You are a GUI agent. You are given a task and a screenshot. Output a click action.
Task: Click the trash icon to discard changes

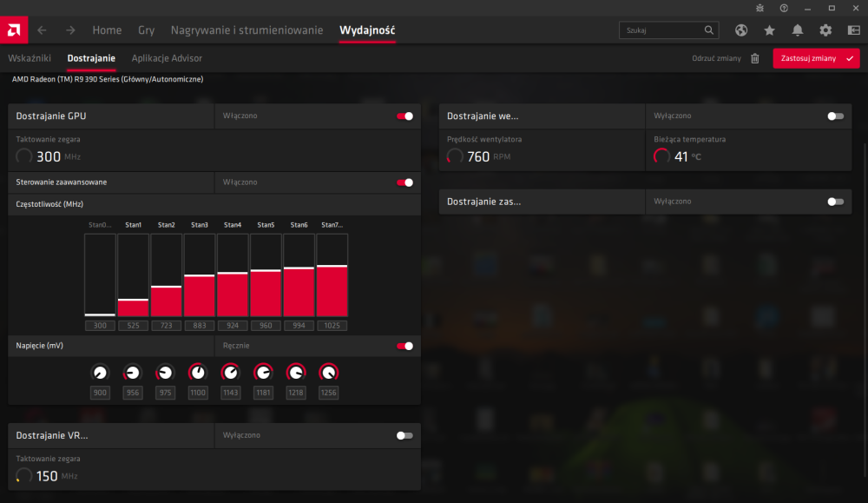(x=754, y=58)
